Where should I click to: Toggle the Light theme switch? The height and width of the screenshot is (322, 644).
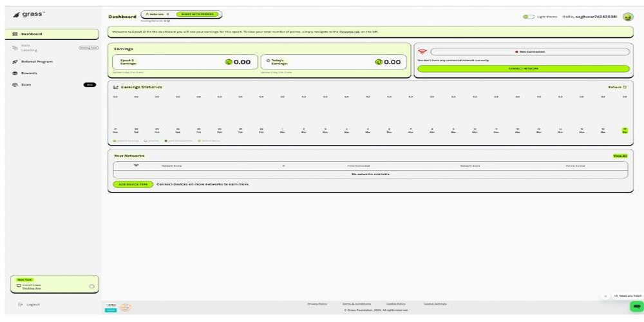pos(529,17)
